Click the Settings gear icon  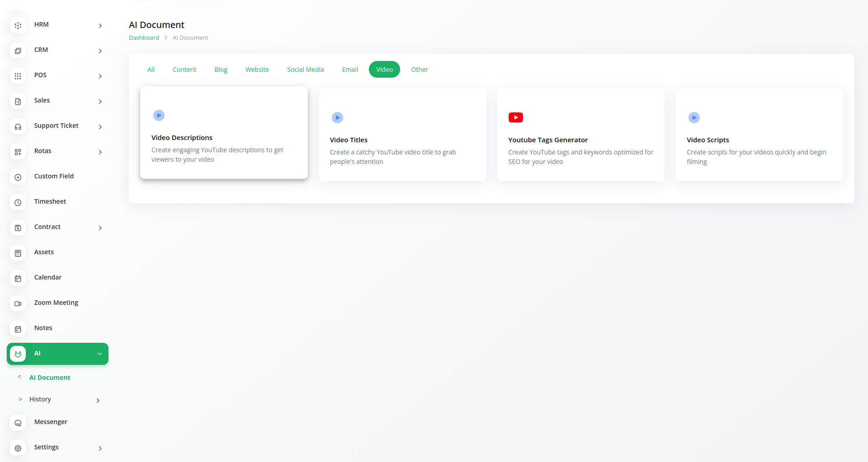(x=18, y=448)
